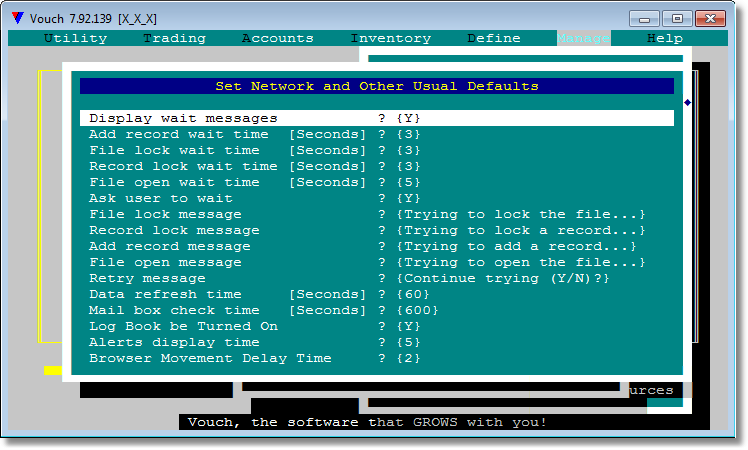Image resolution: width=748 pixels, height=450 pixels.
Task: Click the 'Record lock message' label
Action: click(174, 230)
